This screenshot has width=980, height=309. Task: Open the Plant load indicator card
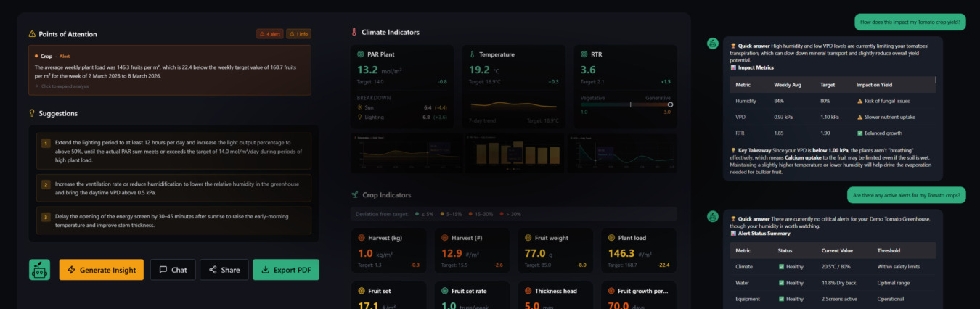coord(638,250)
